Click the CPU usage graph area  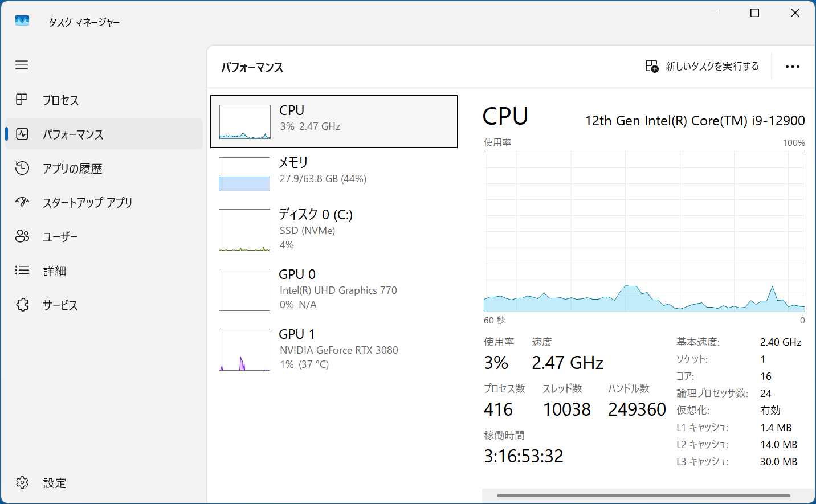(644, 231)
